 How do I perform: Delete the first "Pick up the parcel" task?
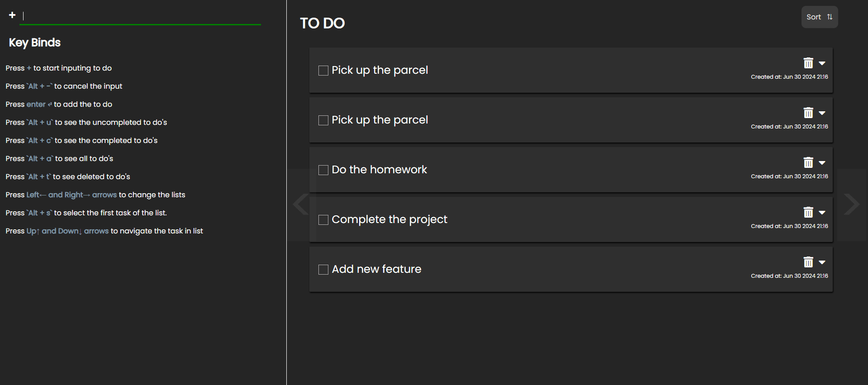[808, 63]
